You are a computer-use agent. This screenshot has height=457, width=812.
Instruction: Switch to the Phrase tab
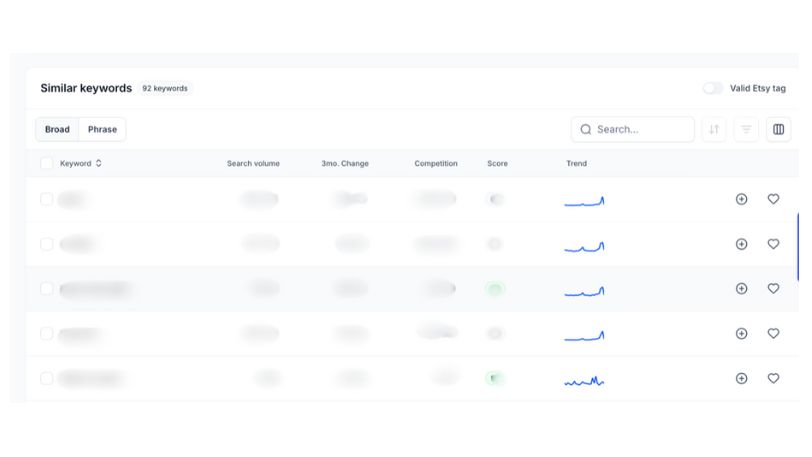click(x=102, y=129)
